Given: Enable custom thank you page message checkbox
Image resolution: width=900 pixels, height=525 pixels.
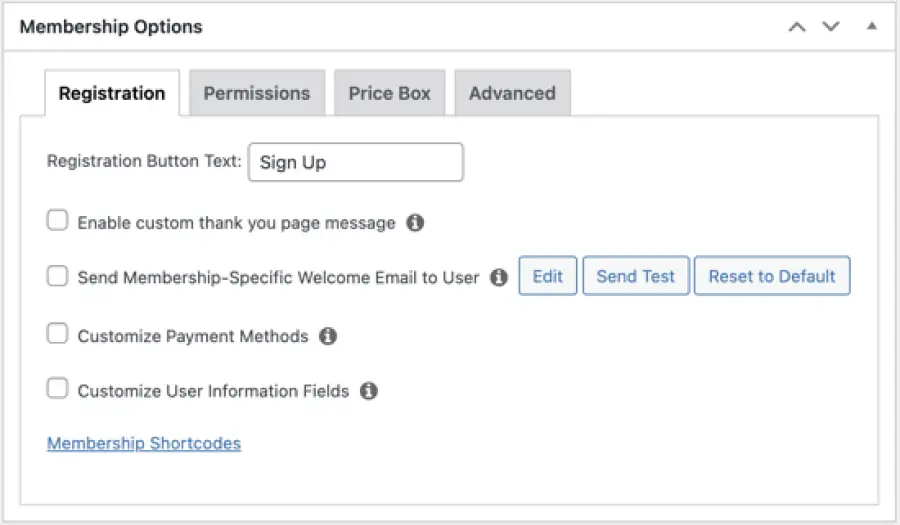Looking at the screenshot, I should (x=57, y=220).
